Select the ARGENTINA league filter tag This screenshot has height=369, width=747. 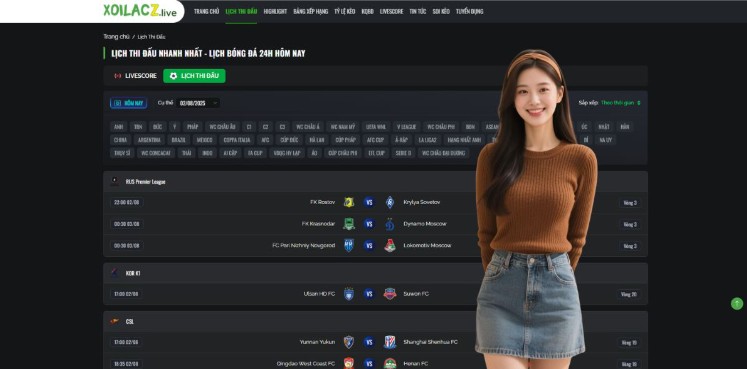click(x=149, y=140)
